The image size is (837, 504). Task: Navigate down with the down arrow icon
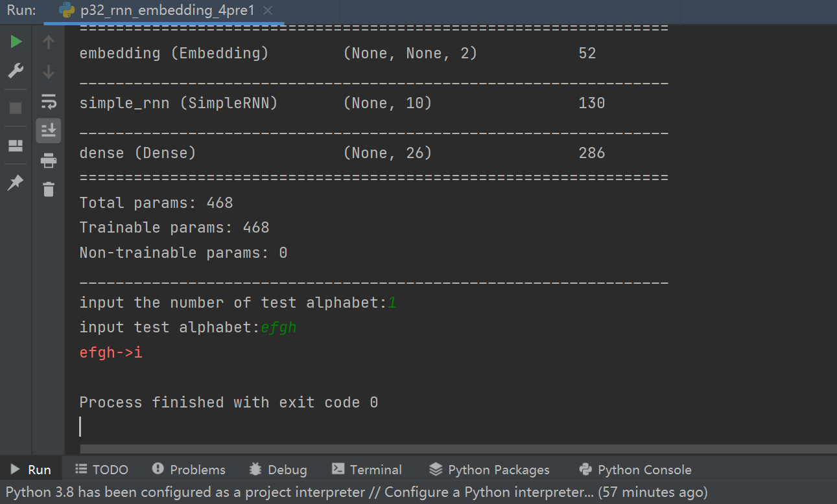(x=49, y=71)
